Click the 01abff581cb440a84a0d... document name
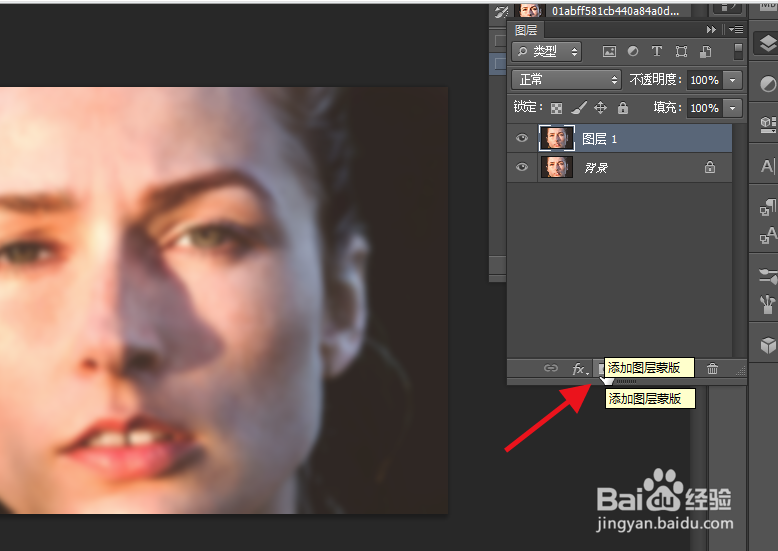The image size is (778, 551). (x=615, y=11)
